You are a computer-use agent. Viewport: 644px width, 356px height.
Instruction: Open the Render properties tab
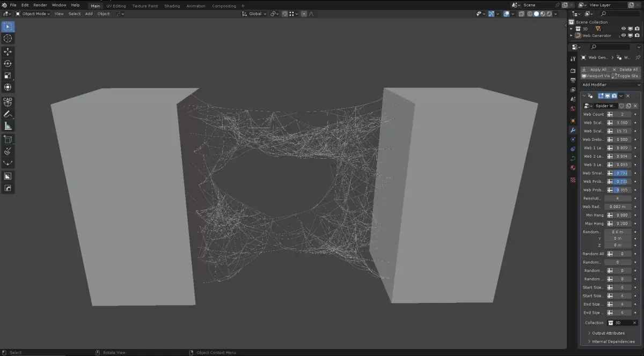pos(573,71)
